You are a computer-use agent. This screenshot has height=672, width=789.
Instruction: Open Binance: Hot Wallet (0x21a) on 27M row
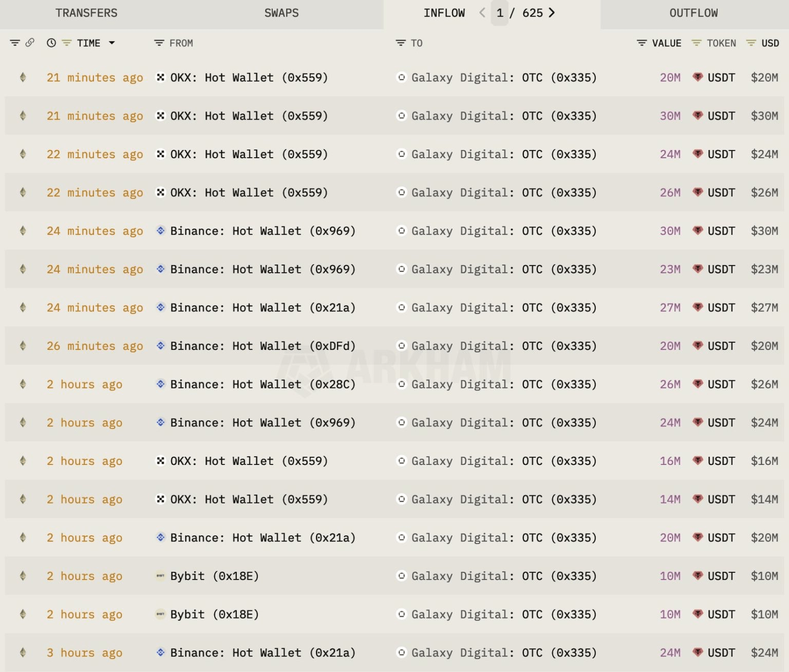coord(263,308)
